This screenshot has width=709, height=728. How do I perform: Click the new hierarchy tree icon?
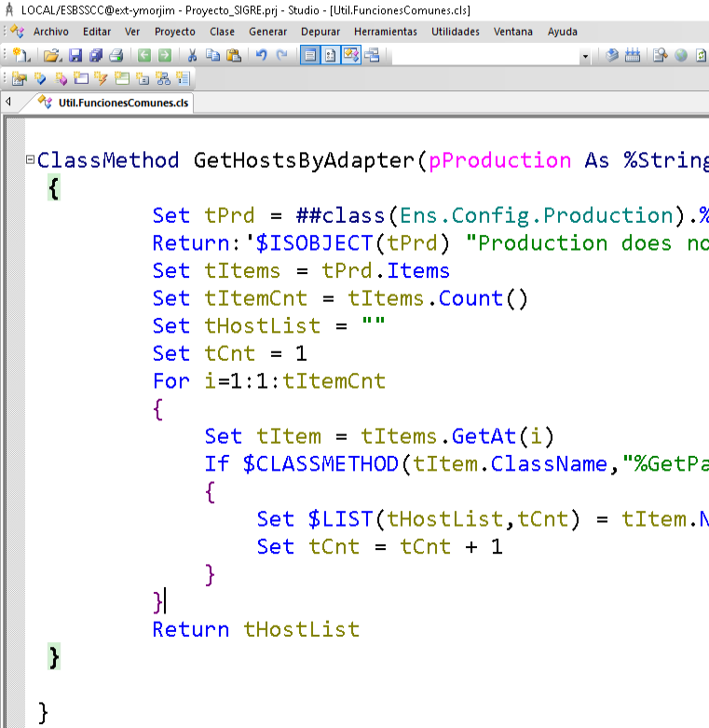tap(163, 78)
